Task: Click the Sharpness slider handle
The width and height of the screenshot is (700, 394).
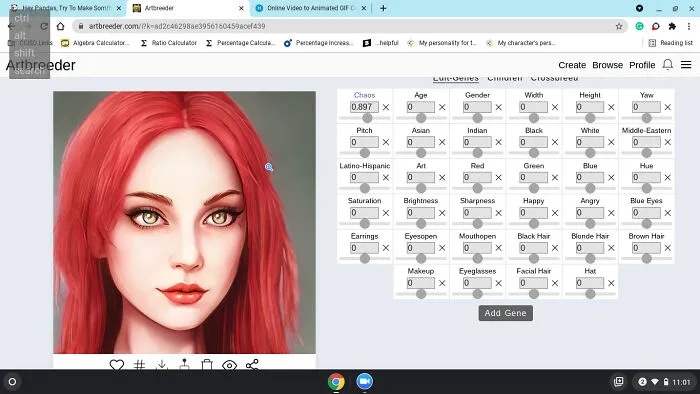Action: (x=477, y=224)
